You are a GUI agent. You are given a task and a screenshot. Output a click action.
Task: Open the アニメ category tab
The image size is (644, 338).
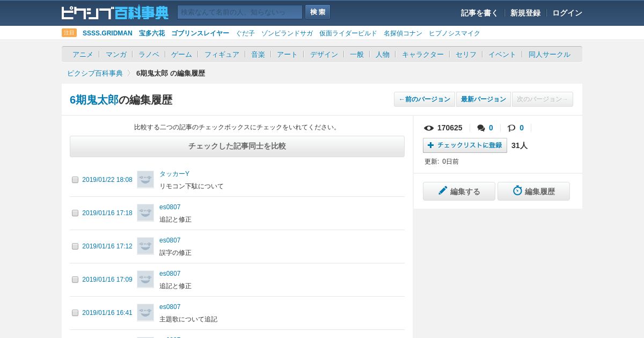pos(83,54)
